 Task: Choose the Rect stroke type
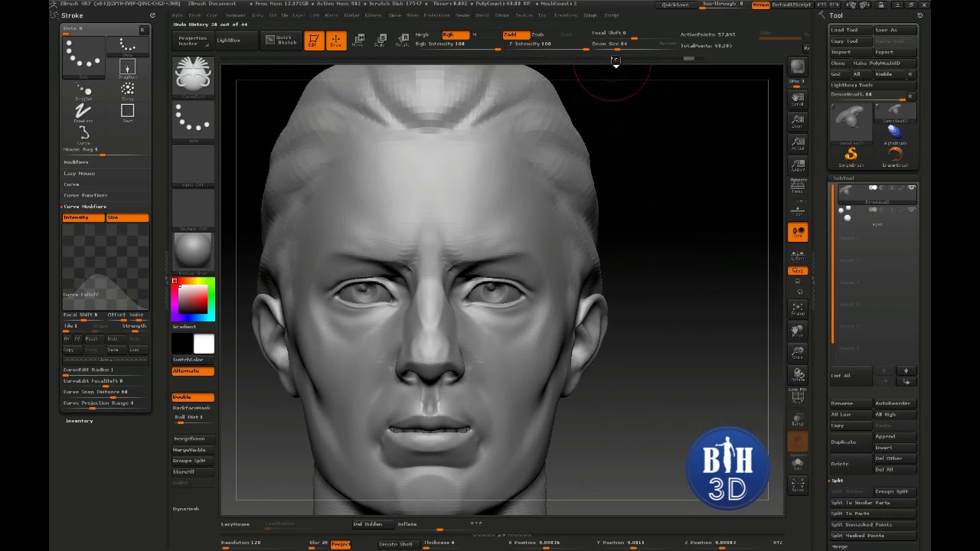(x=128, y=113)
